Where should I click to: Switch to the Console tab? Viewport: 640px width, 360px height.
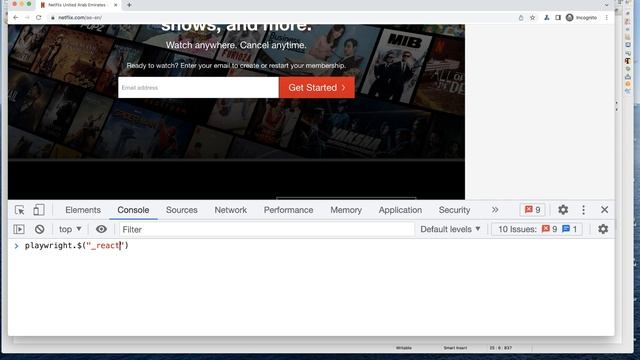133,210
